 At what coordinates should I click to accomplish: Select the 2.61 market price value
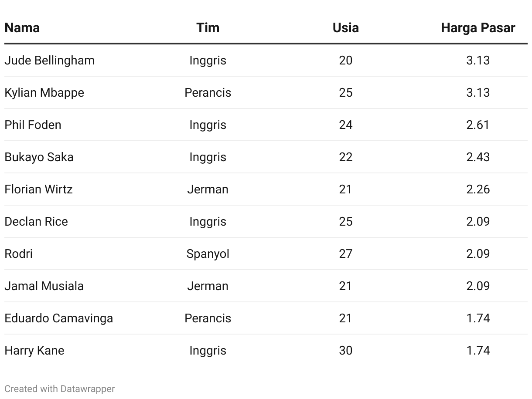click(x=478, y=125)
